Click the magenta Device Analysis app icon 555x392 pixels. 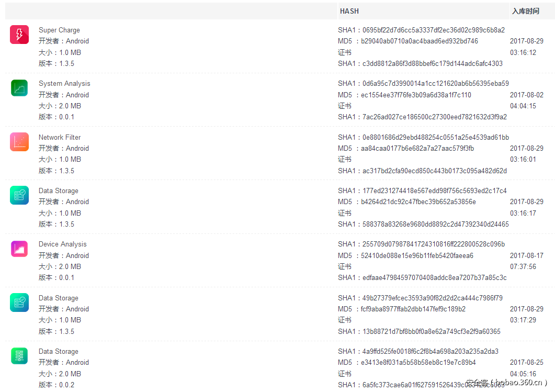point(19,249)
